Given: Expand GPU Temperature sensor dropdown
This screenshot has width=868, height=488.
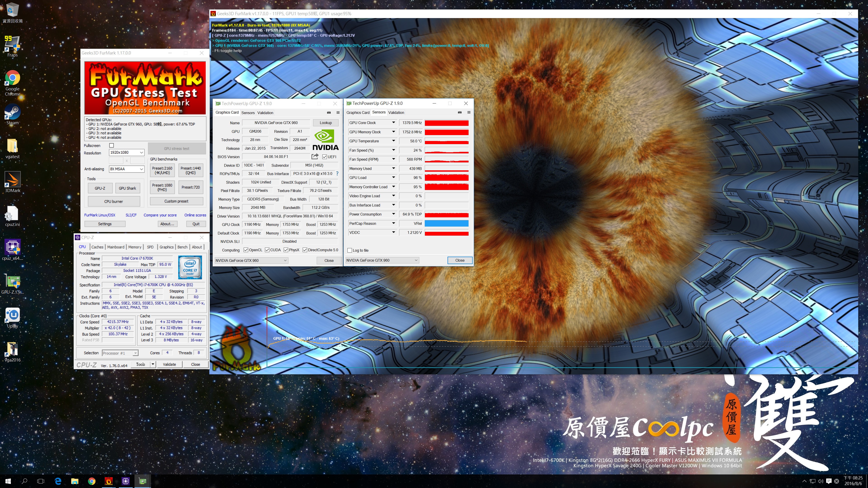Looking at the screenshot, I should point(393,141).
